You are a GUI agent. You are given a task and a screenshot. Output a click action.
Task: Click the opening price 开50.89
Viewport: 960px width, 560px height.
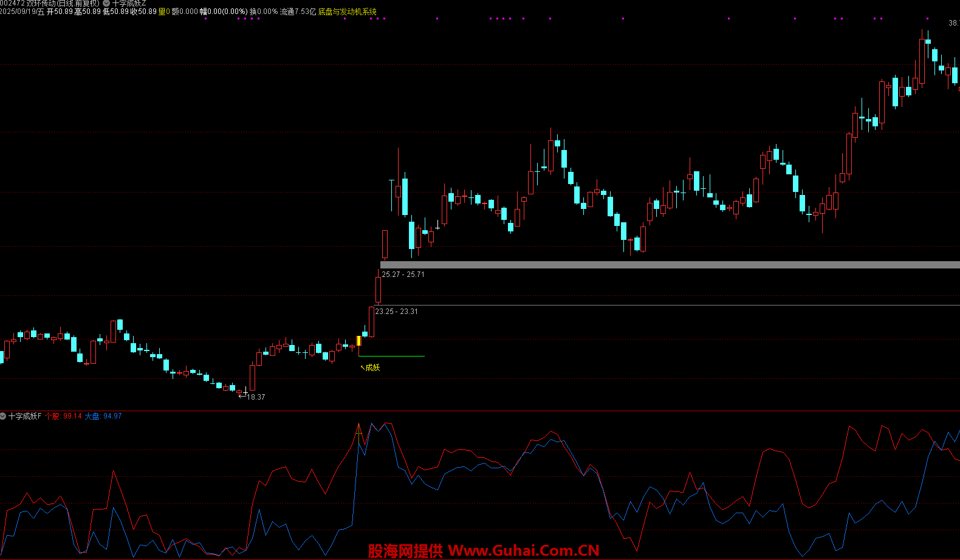[60, 12]
